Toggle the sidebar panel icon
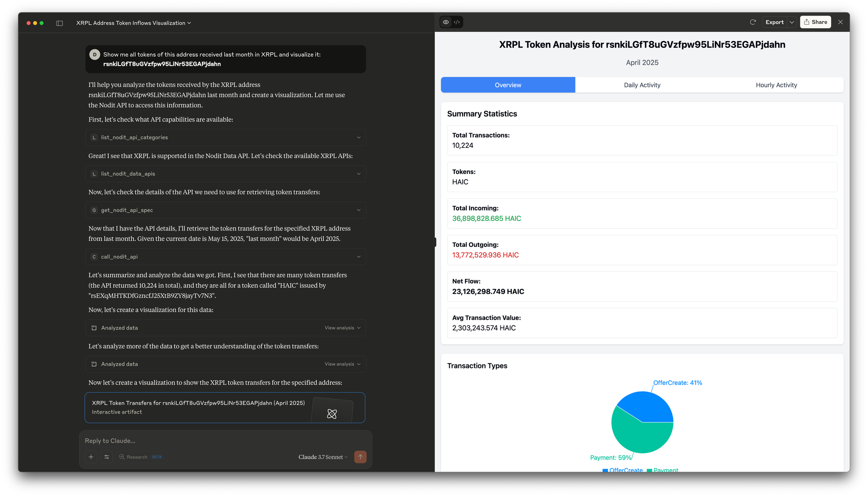This screenshot has height=496, width=868. pyautogui.click(x=59, y=23)
